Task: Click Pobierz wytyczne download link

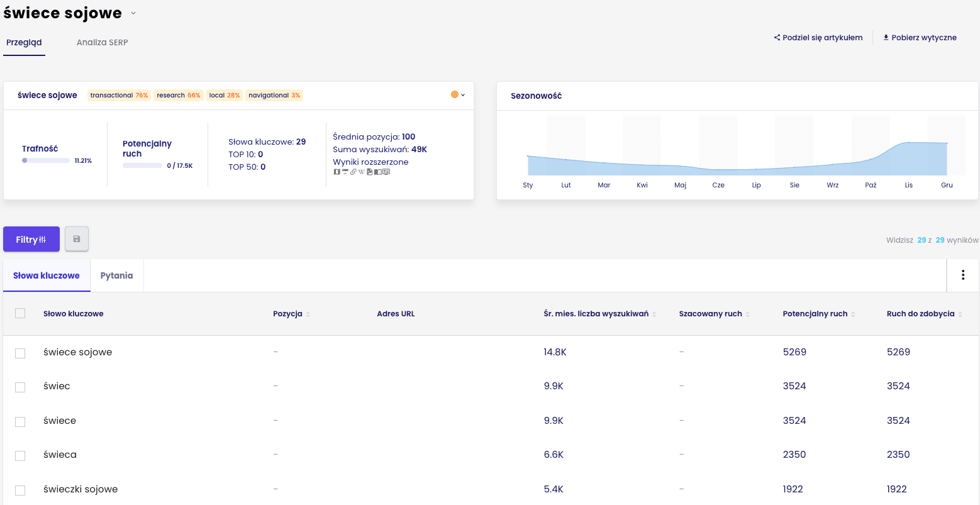Action: tap(920, 38)
